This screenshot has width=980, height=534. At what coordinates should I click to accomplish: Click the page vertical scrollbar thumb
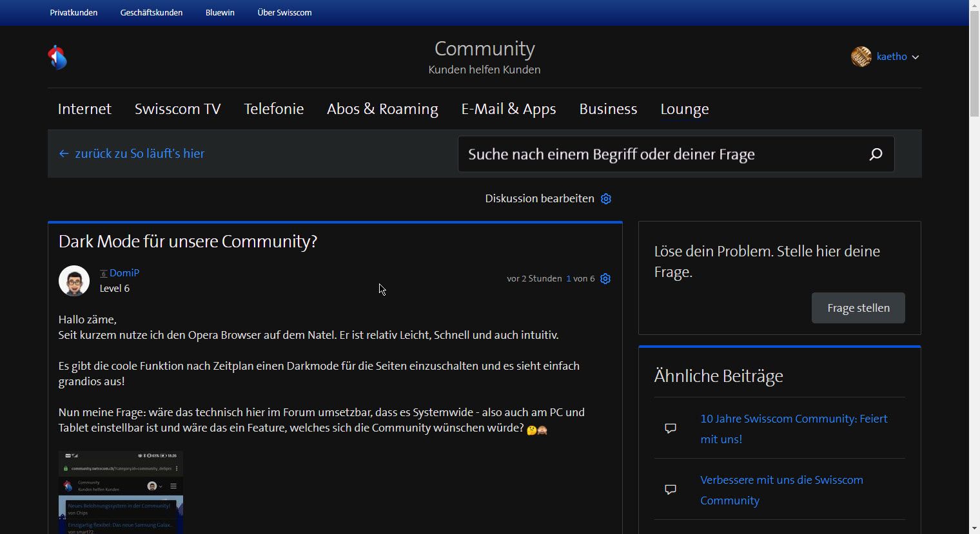(974, 64)
